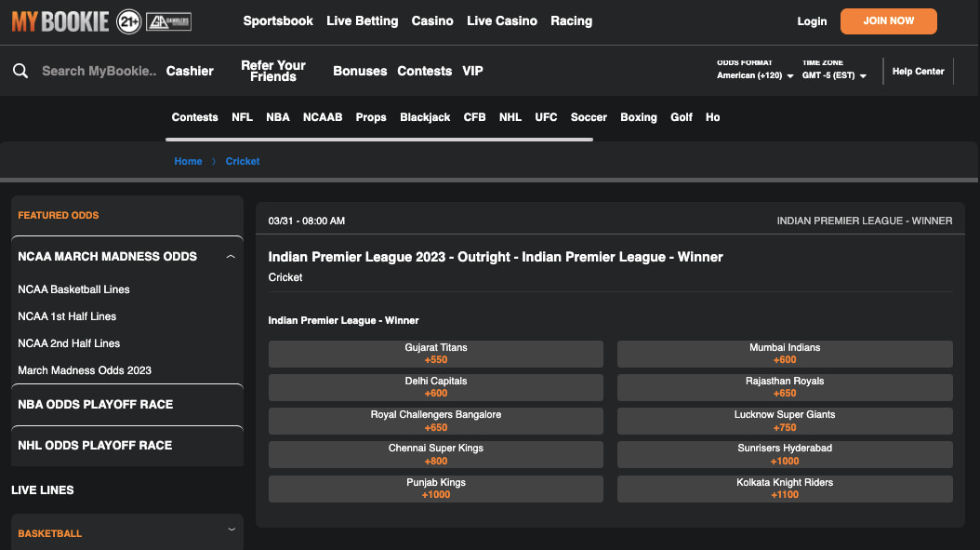
Task: Select the Boxing tab
Action: click(638, 117)
